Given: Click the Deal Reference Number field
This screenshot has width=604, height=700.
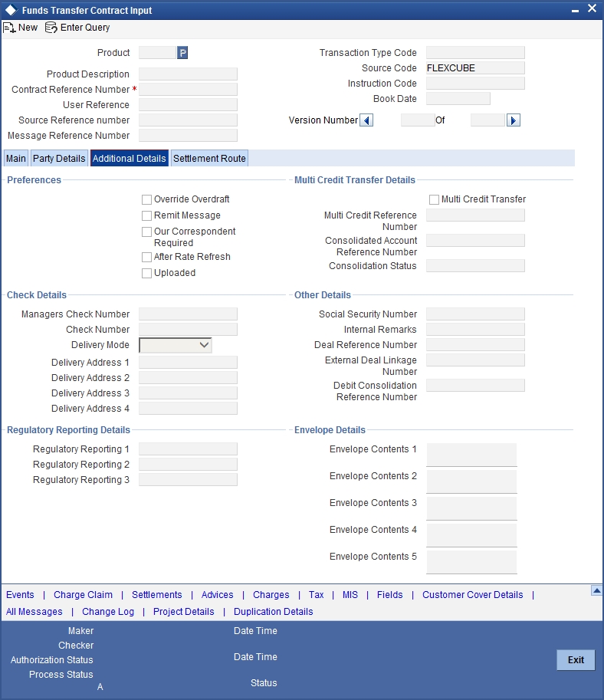Looking at the screenshot, I should (475, 345).
